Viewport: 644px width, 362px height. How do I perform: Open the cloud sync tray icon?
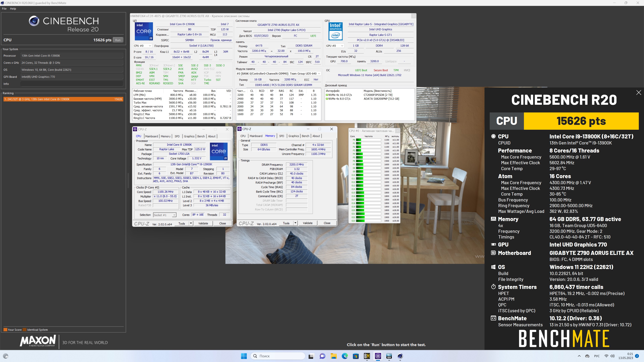[587, 356]
